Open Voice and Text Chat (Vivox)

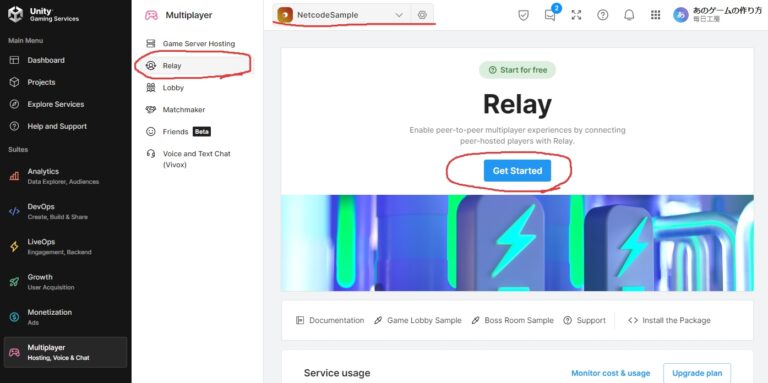(x=194, y=159)
